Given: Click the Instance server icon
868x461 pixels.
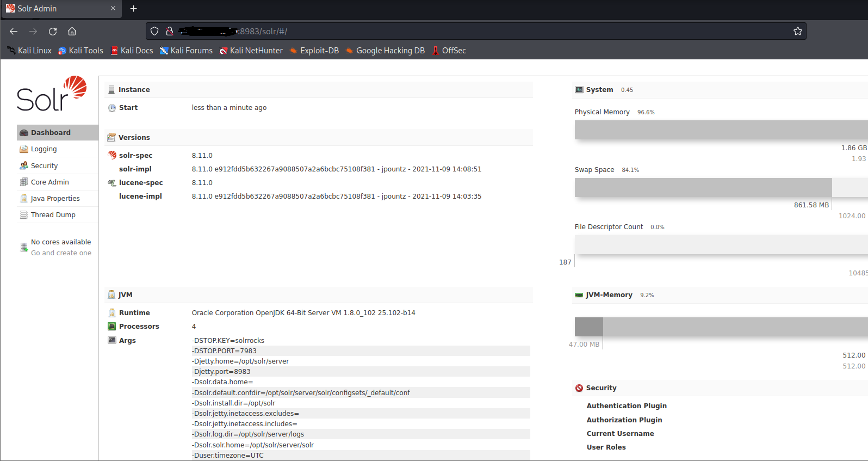Looking at the screenshot, I should (111, 90).
